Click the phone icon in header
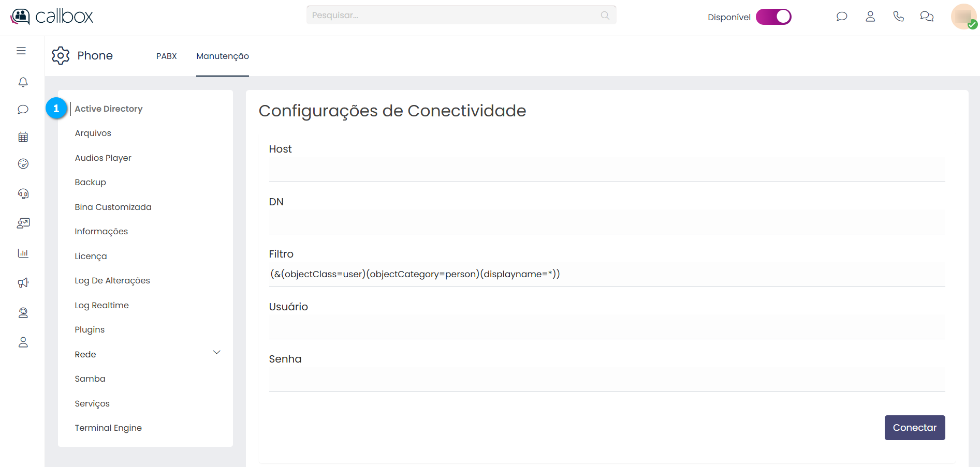980x467 pixels. click(x=898, y=17)
